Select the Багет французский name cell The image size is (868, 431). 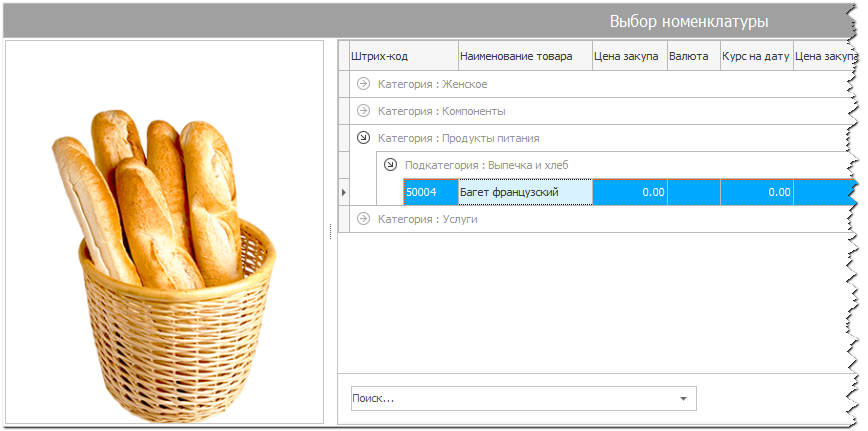pyautogui.click(x=525, y=192)
